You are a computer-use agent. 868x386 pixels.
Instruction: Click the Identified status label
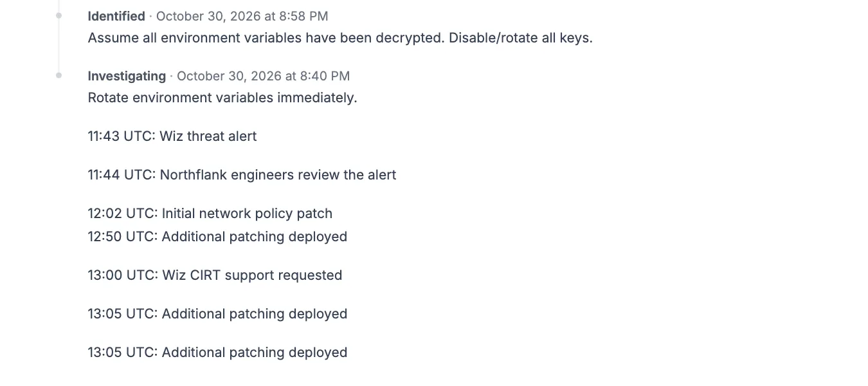[x=116, y=16]
